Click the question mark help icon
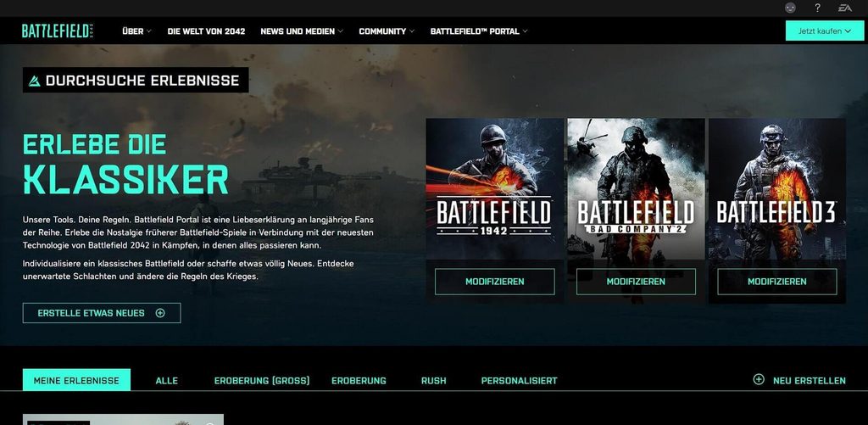The image size is (868, 425). pyautogui.click(x=817, y=8)
